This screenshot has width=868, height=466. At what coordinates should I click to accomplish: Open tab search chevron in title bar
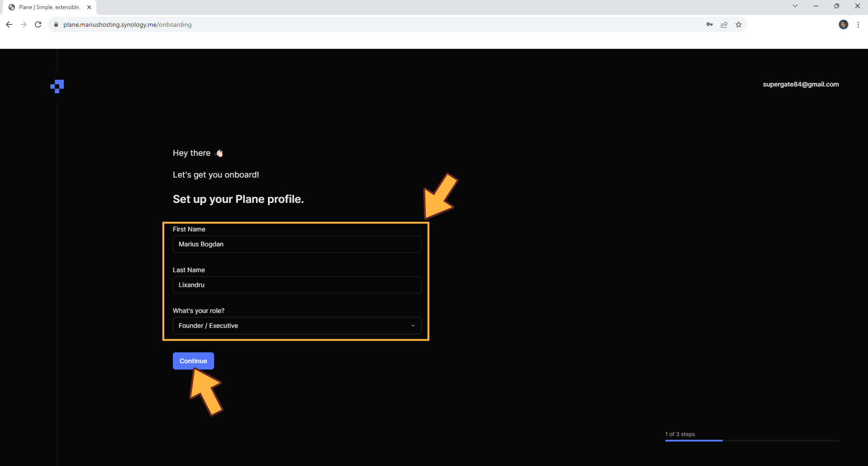click(x=795, y=6)
